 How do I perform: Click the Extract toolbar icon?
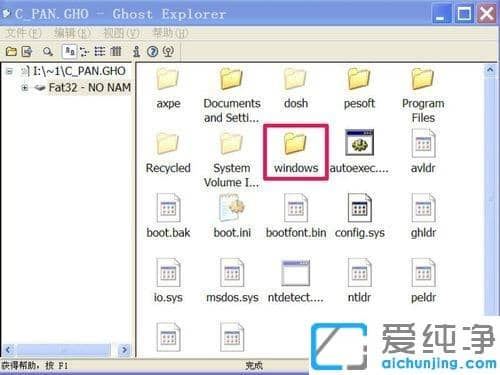27,52
